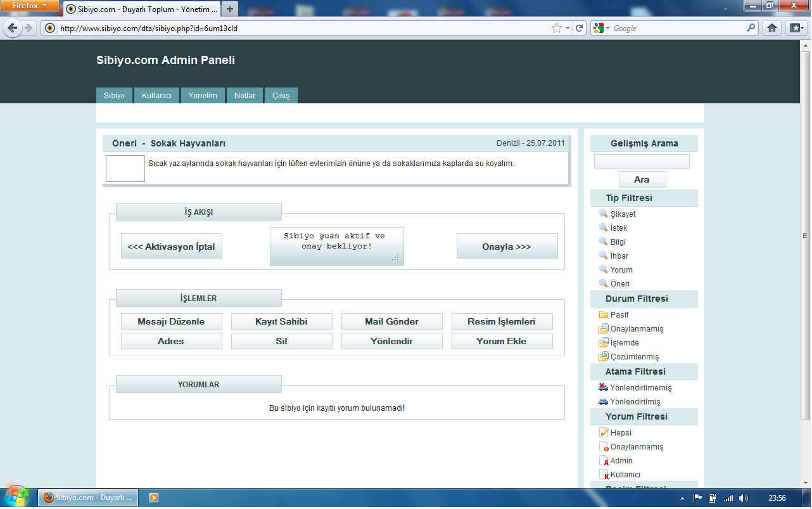Image resolution: width=812 pixels, height=509 pixels.
Task: Open a new tab with plus button
Action: (x=229, y=9)
